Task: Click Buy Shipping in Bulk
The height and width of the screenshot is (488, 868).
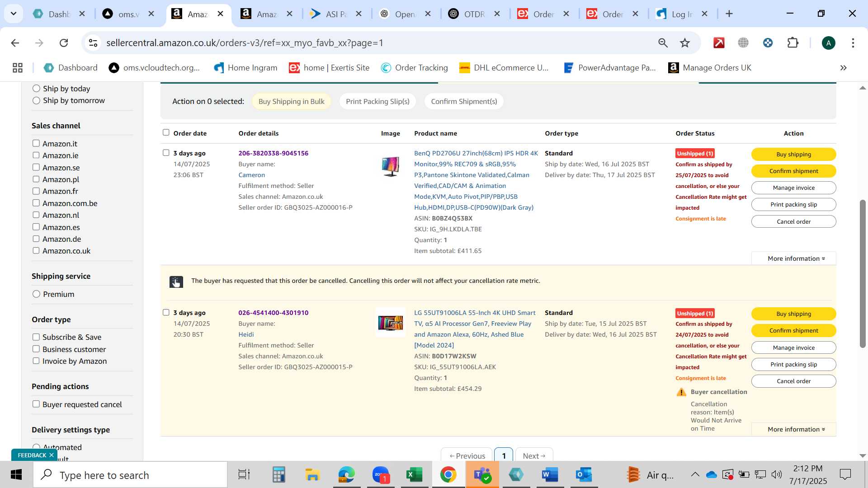Action: click(x=292, y=101)
